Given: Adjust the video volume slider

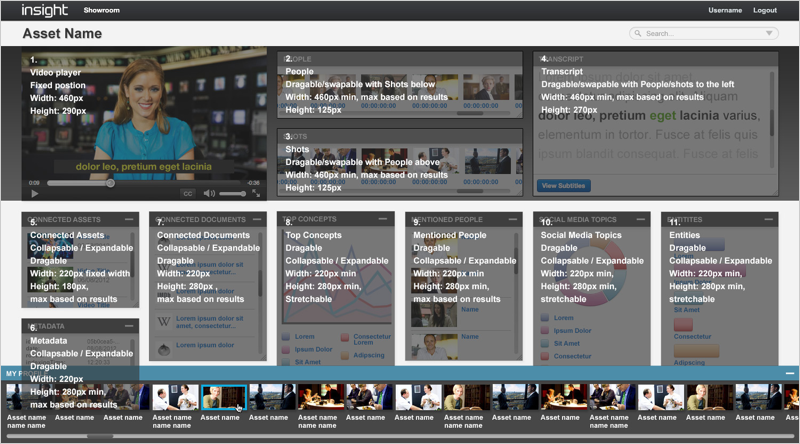Looking at the screenshot, I should (x=233, y=193).
